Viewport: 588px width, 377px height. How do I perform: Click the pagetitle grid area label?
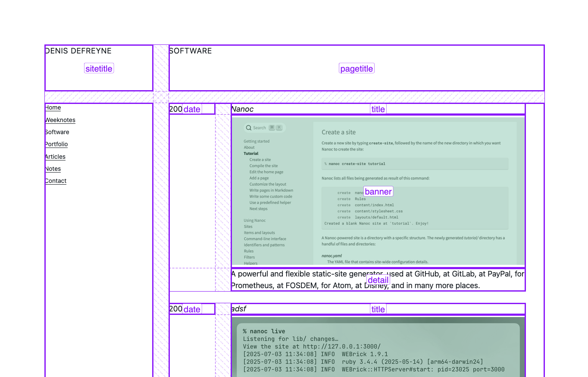(x=357, y=69)
